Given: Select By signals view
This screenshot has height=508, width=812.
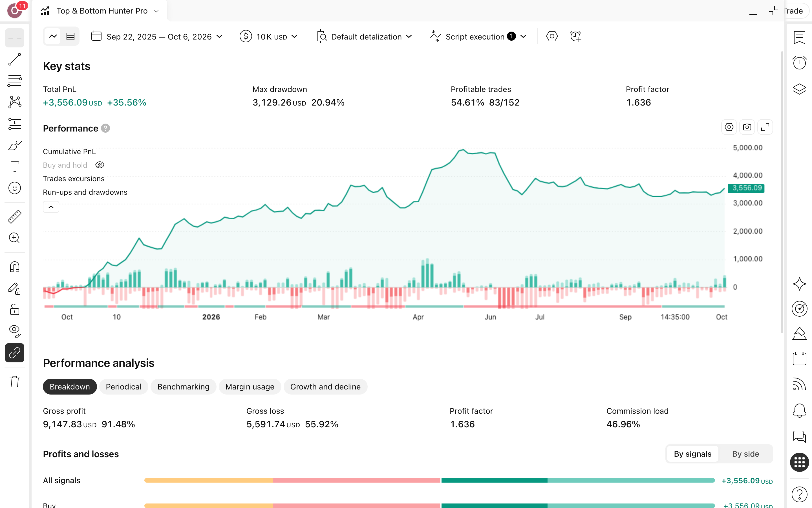Looking at the screenshot, I should pyautogui.click(x=692, y=454).
